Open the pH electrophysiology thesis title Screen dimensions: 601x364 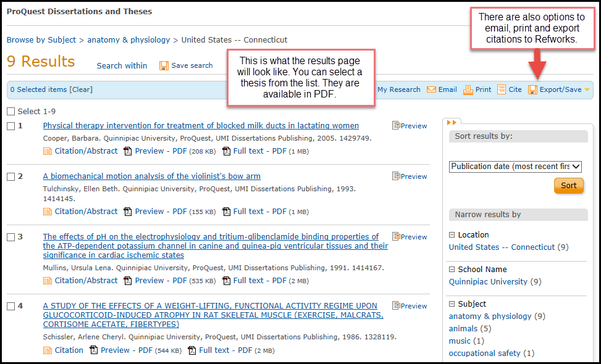coord(216,246)
